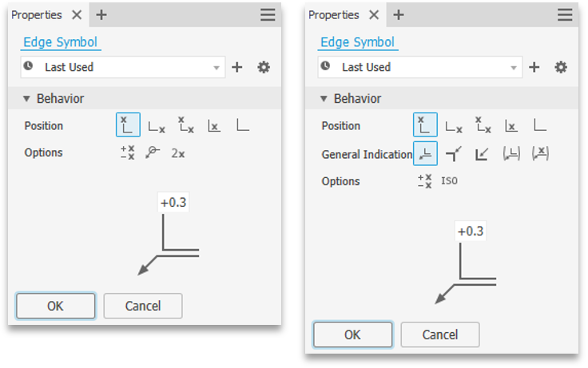Viewport: 588px width, 368px height.
Task: Select first General Indication icon
Action: point(425,153)
